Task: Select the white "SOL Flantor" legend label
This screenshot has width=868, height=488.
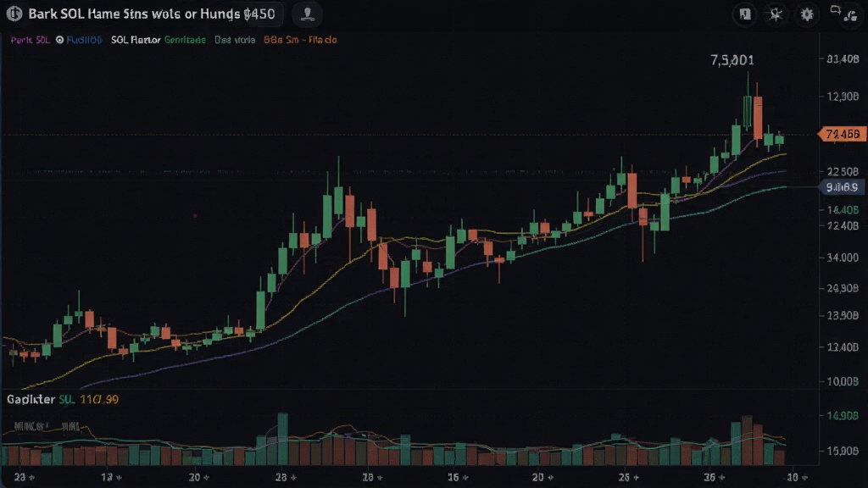Action: [x=136, y=40]
